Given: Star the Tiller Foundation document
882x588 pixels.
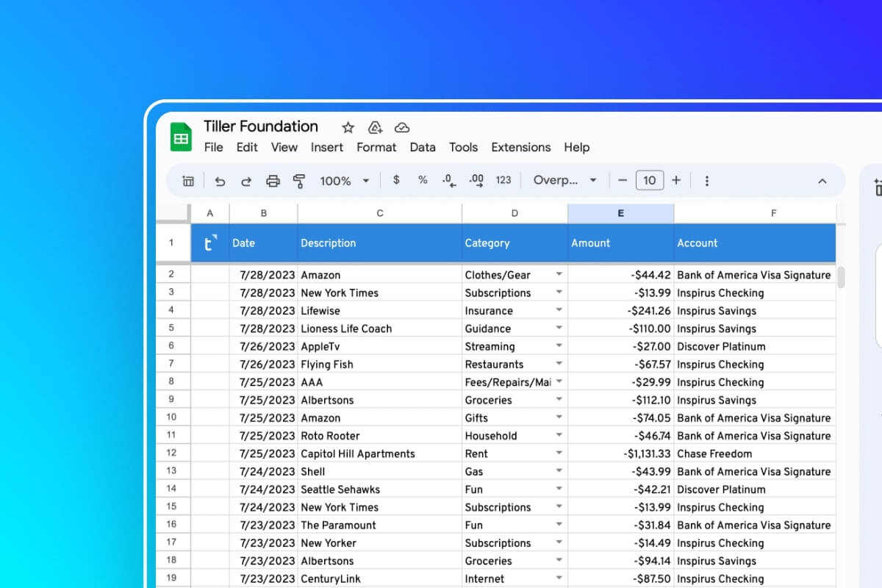Looking at the screenshot, I should click(x=348, y=127).
